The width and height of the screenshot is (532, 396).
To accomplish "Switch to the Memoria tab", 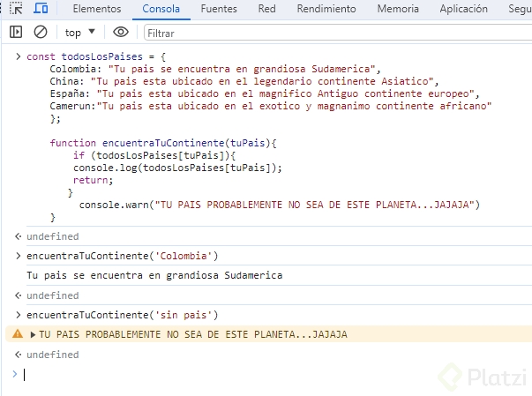I will [x=398, y=9].
